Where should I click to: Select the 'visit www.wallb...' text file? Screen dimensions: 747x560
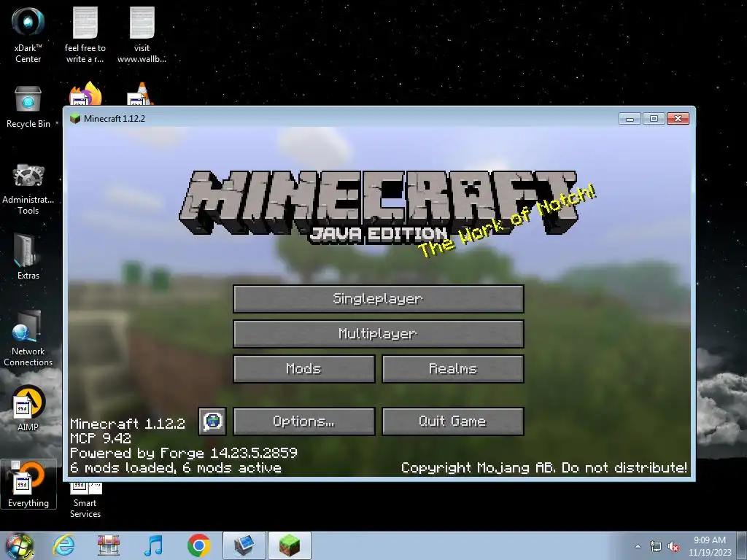[x=142, y=34]
